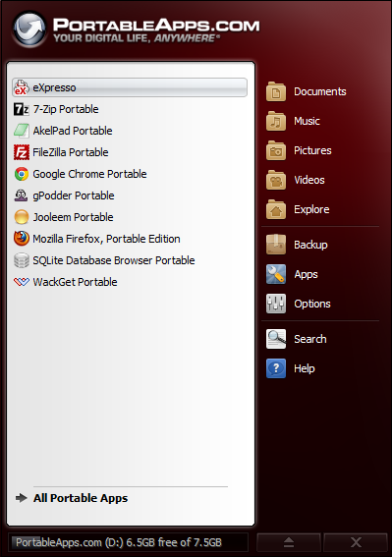This screenshot has height=557, width=392.
Task: Launch the eXpresso app icon
Action: [21, 87]
